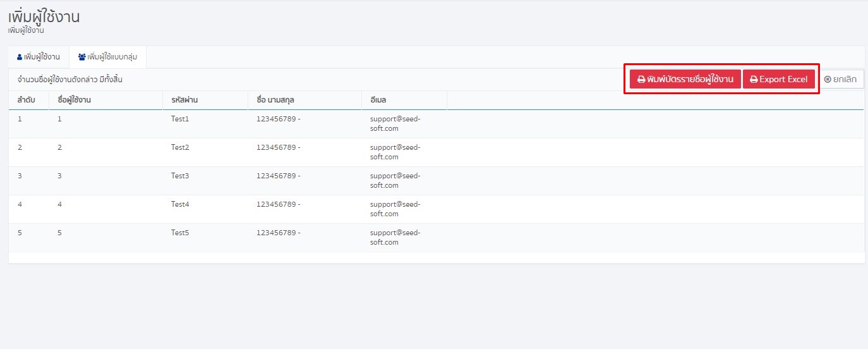Select password cell Test2
The image size is (868, 349).
205,152
